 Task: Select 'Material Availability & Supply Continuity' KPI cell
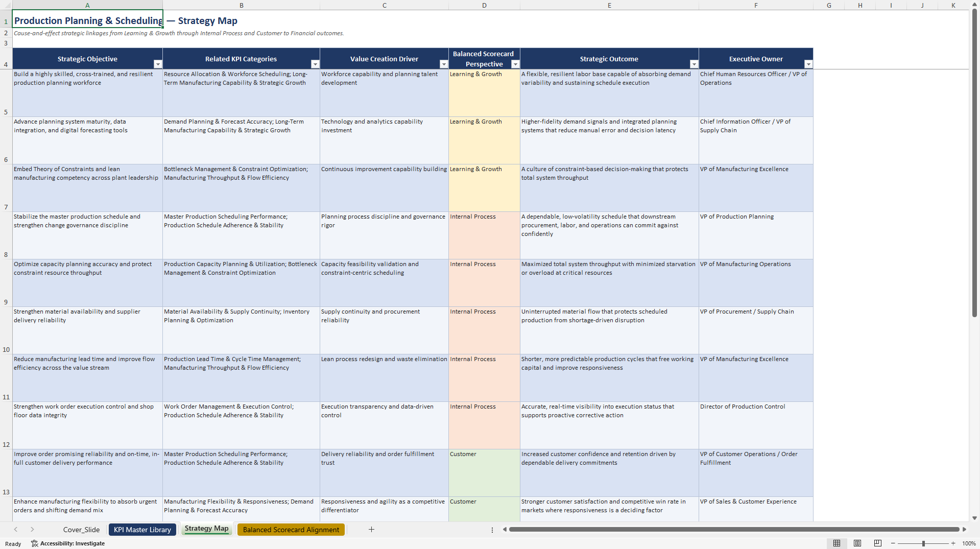(x=242, y=330)
